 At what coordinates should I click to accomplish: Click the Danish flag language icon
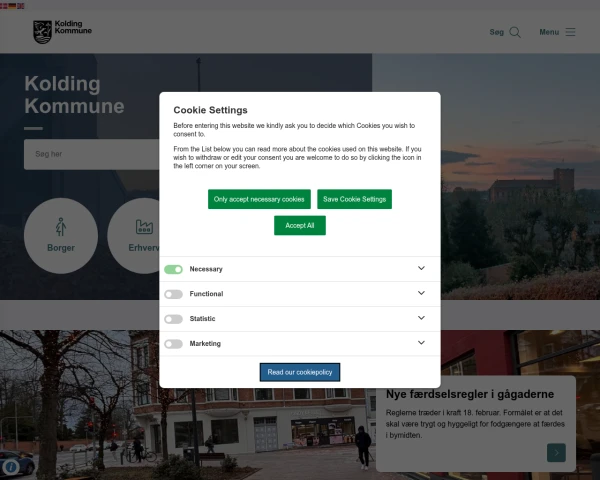(x=4, y=5)
